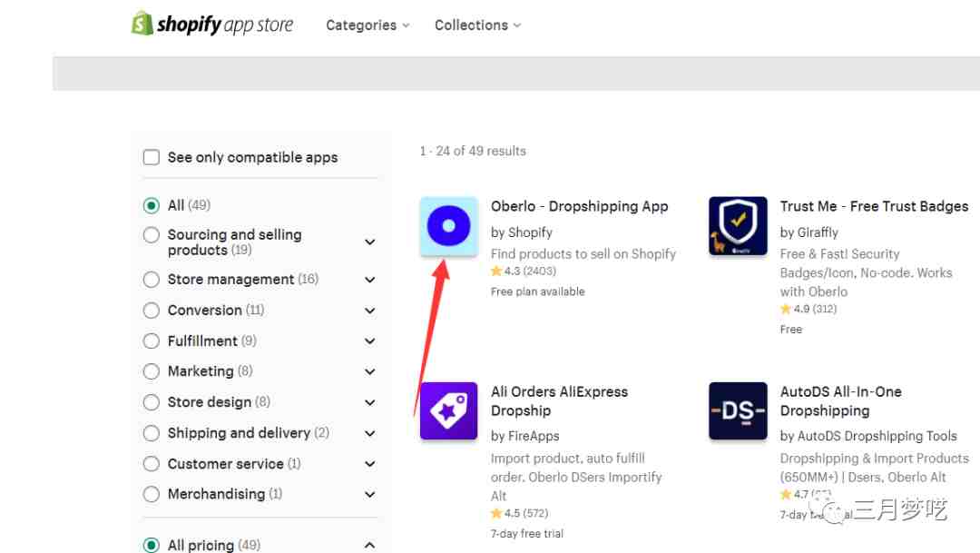Select the Fulfillment radio option
This screenshot has height=553, width=980.
[x=152, y=341]
